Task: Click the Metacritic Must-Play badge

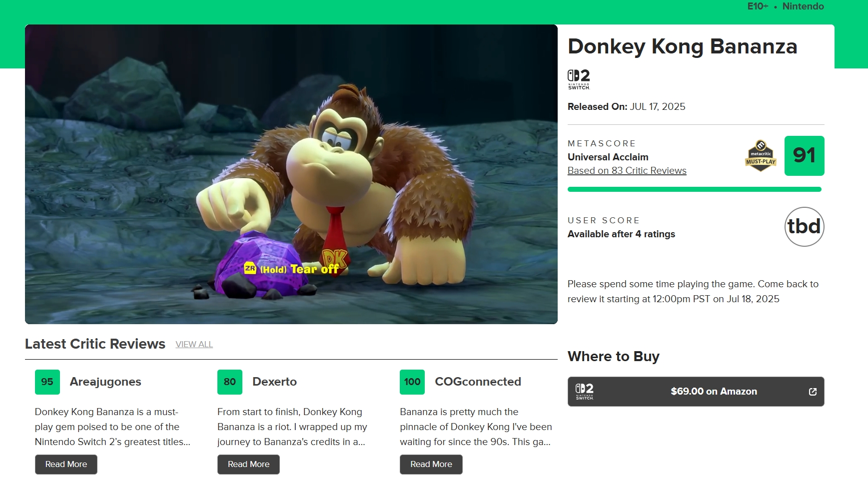Action: 761,156
